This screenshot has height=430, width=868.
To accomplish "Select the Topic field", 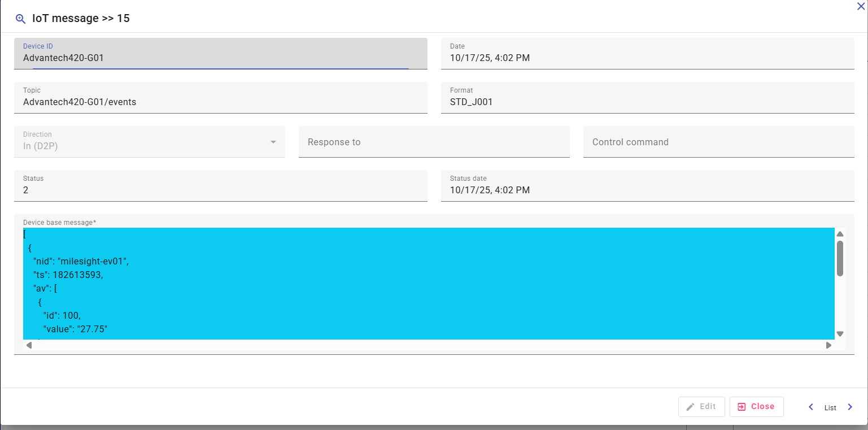I will [x=220, y=102].
